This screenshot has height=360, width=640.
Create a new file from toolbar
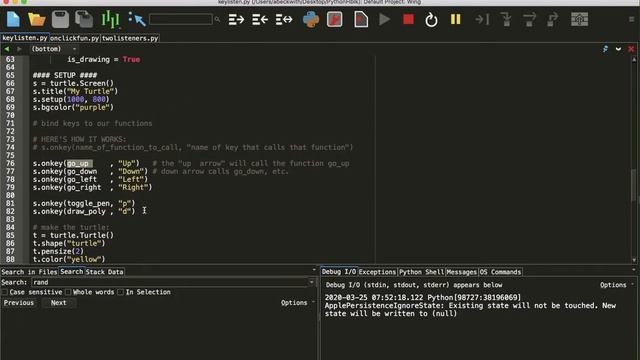click(13, 19)
